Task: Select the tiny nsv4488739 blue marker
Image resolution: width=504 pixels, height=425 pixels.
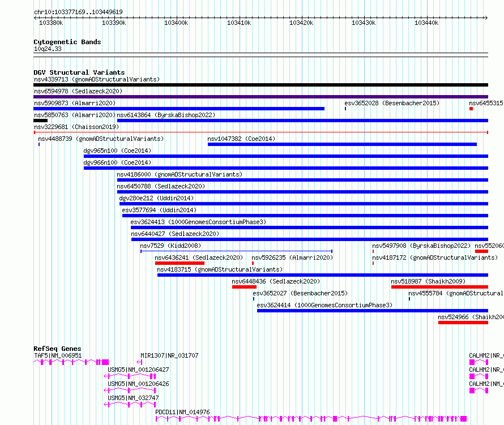Action: [39, 144]
